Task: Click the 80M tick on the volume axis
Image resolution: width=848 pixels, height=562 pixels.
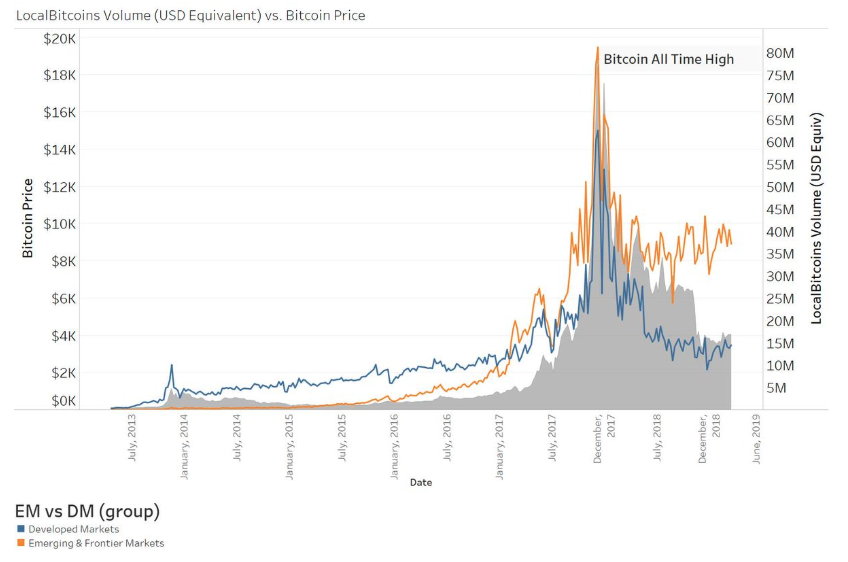Action: click(781, 53)
